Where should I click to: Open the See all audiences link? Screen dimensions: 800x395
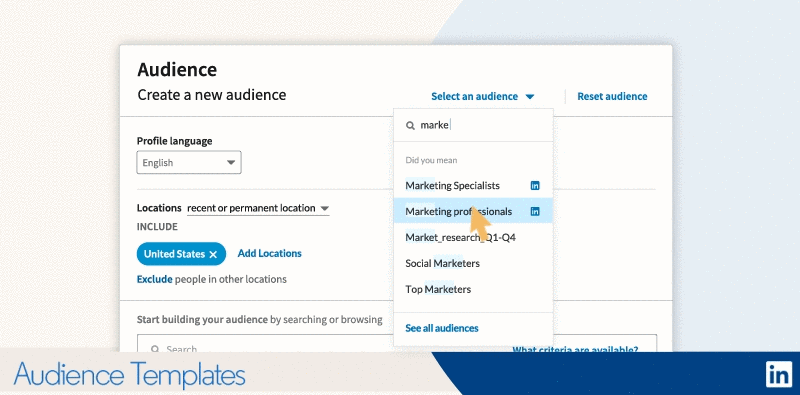[442, 328]
